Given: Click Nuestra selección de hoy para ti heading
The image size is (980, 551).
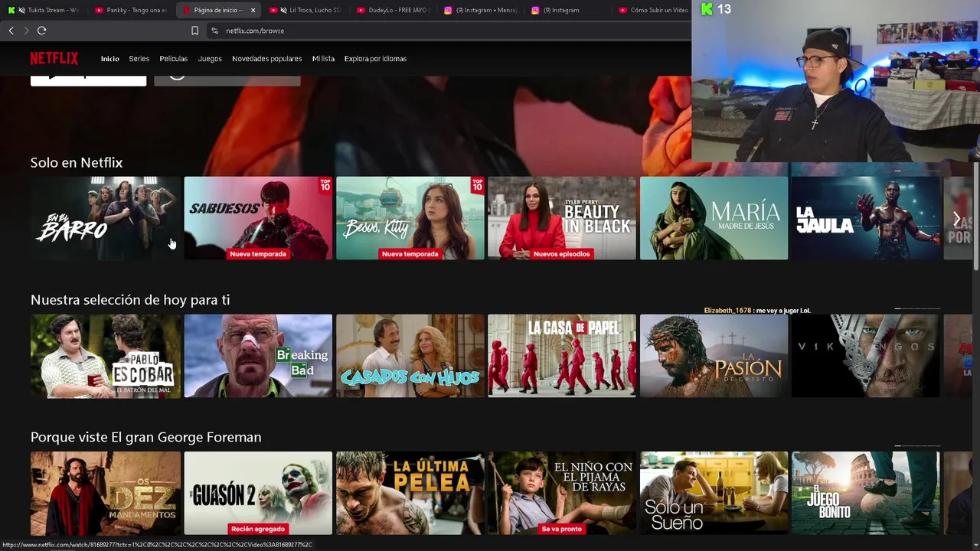Looking at the screenshot, I should [130, 300].
